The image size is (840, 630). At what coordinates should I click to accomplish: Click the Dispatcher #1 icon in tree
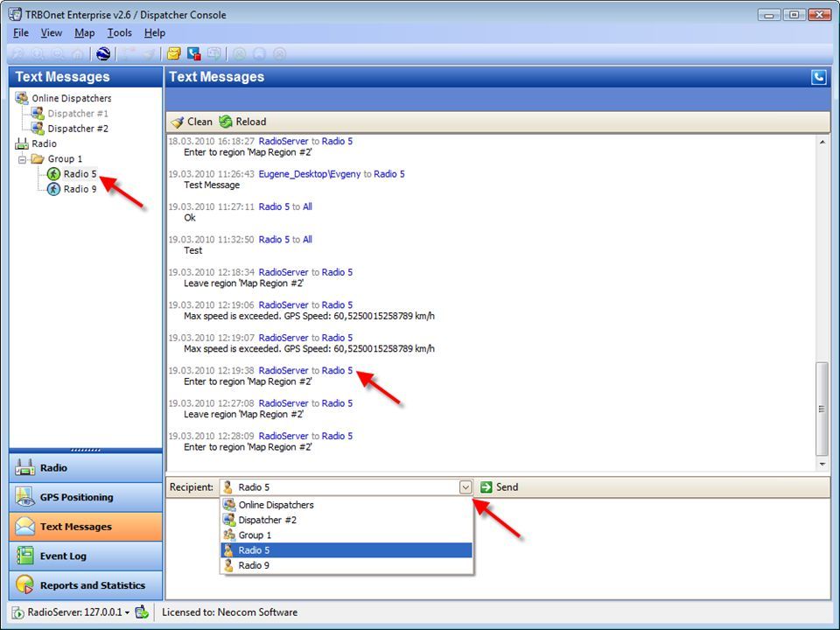coord(37,113)
